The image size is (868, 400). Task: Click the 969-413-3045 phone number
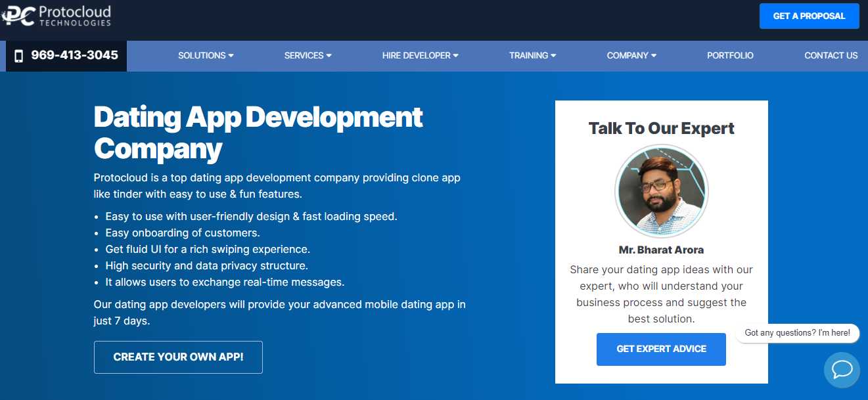74,55
